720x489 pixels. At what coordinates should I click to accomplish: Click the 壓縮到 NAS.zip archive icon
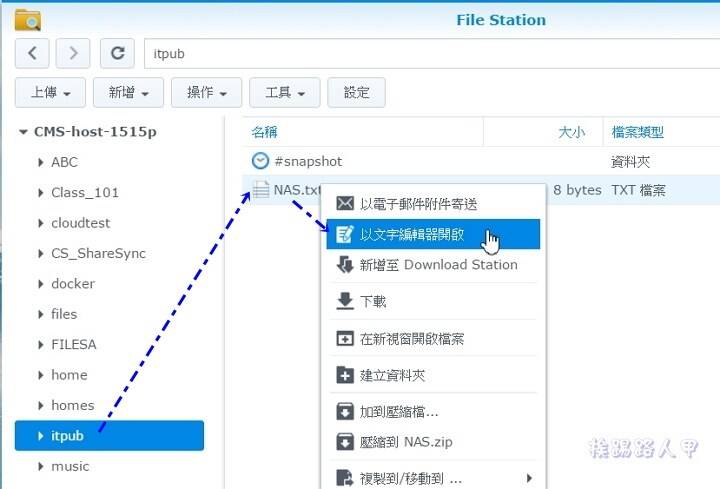(345, 442)
